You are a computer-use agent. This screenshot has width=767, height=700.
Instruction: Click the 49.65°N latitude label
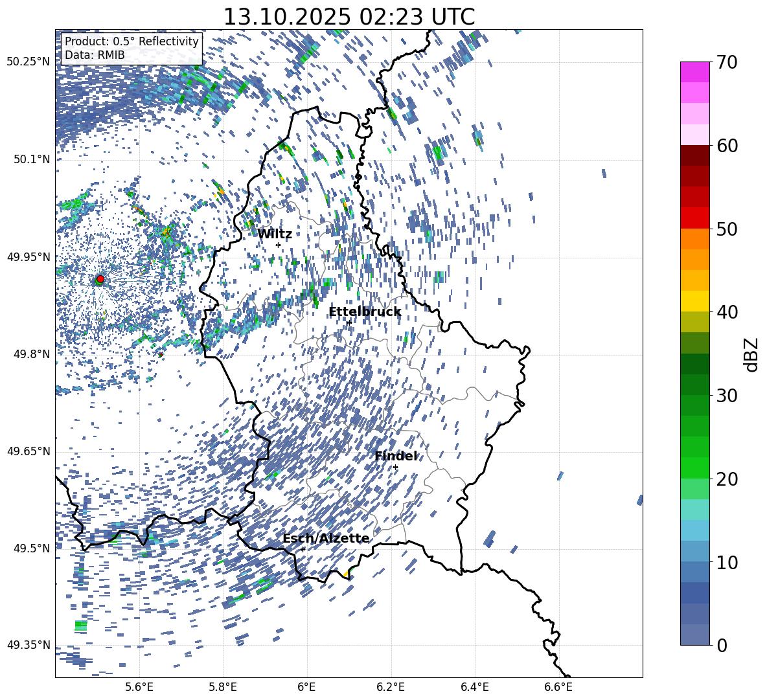tap(29, 451)
